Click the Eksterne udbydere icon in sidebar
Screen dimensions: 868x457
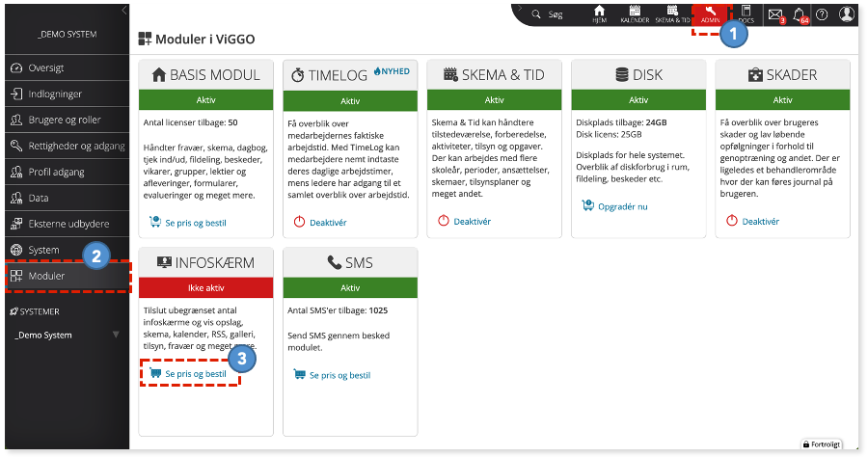(x=16, y=224)
